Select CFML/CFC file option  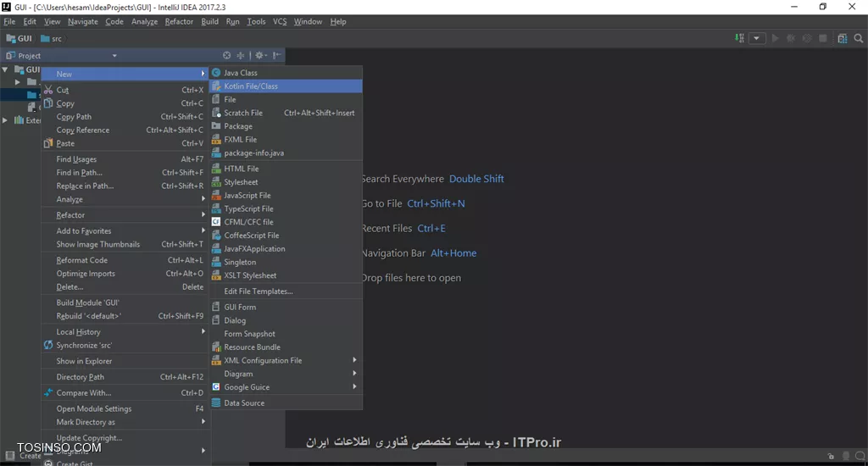point(286,222)
